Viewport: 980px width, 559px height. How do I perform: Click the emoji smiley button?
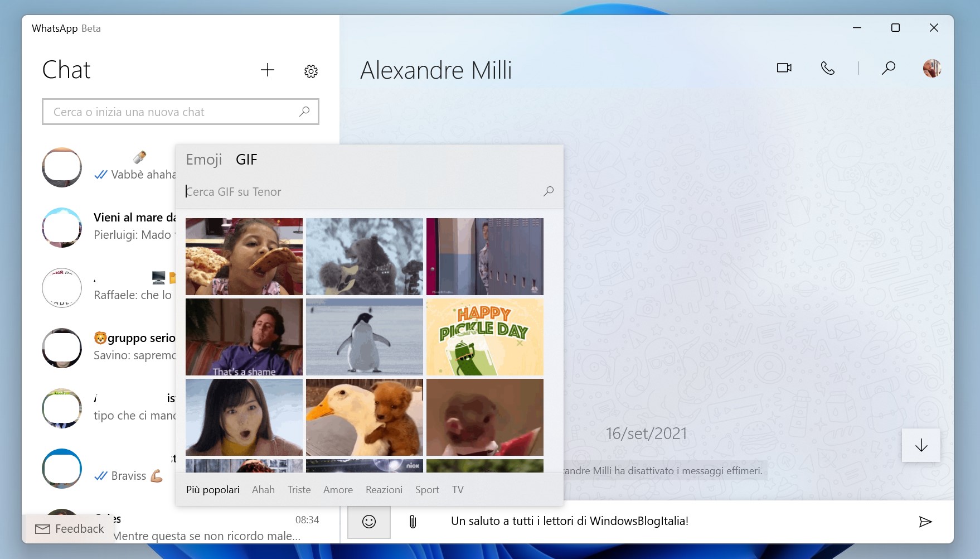(x=369, y=522)
